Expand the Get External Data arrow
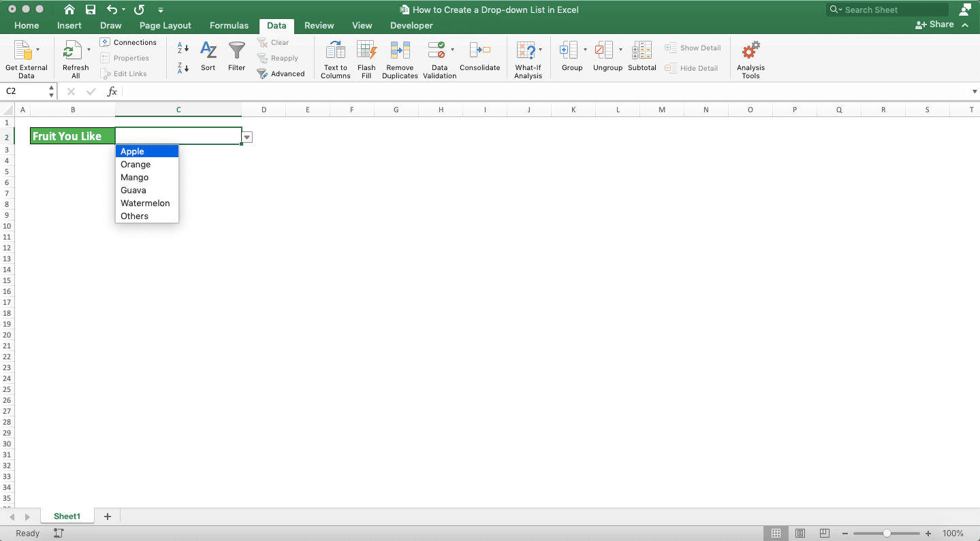980x541 pixels. tap(37, 50)
